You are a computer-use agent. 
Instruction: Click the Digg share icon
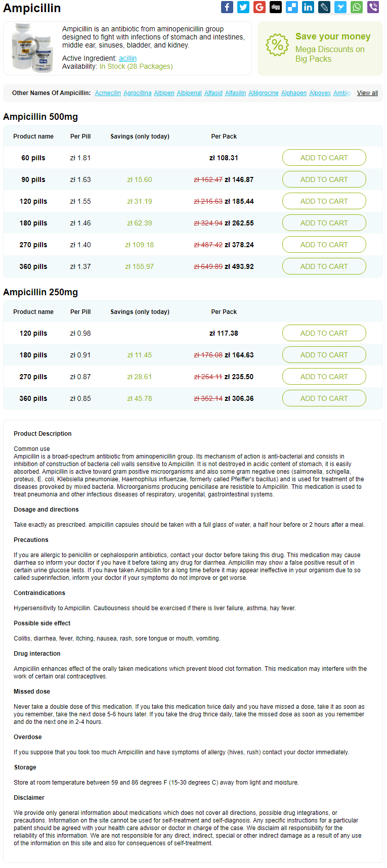click(x=276, y=7)
